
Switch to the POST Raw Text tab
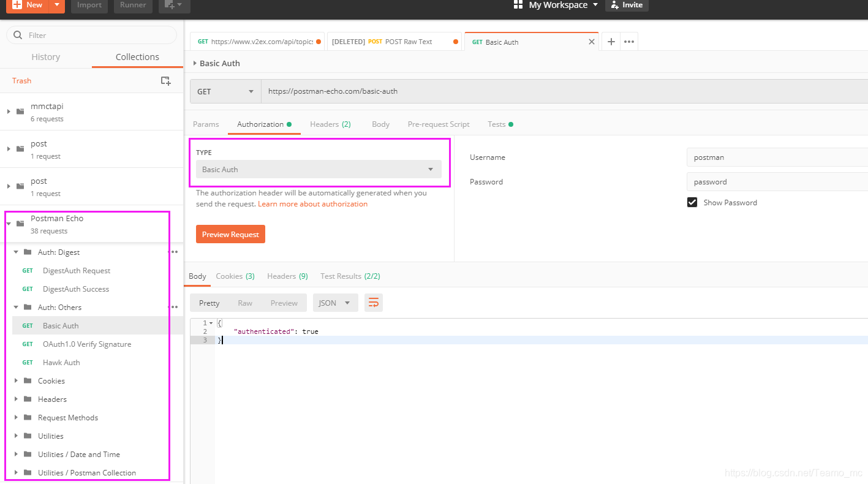396,42
